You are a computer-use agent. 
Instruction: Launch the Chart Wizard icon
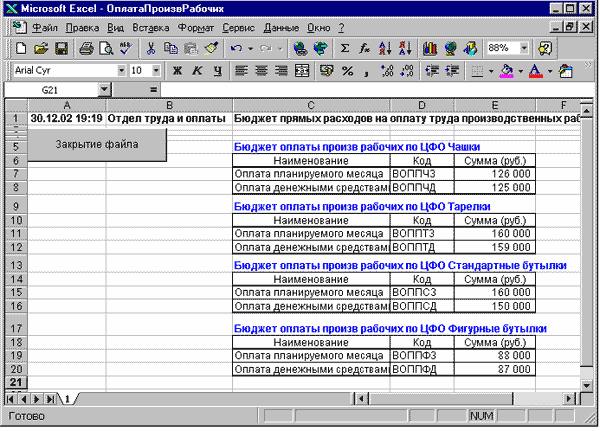pos(430,48)
